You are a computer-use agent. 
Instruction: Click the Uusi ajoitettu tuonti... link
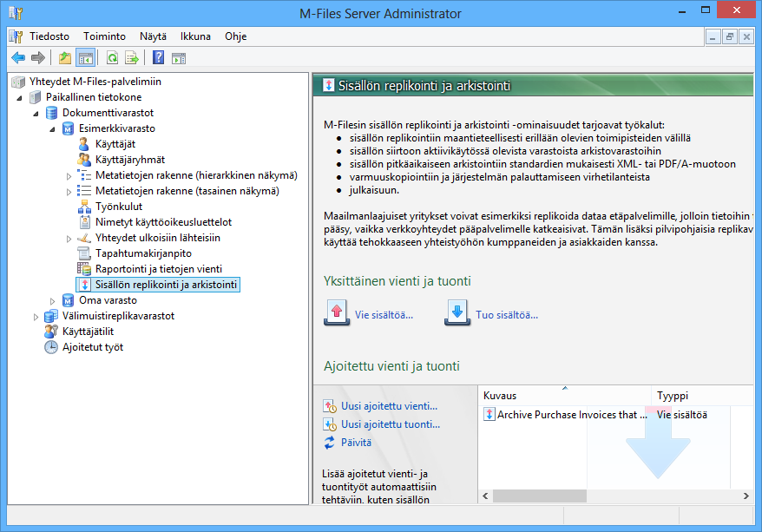(x=391, y=424)
